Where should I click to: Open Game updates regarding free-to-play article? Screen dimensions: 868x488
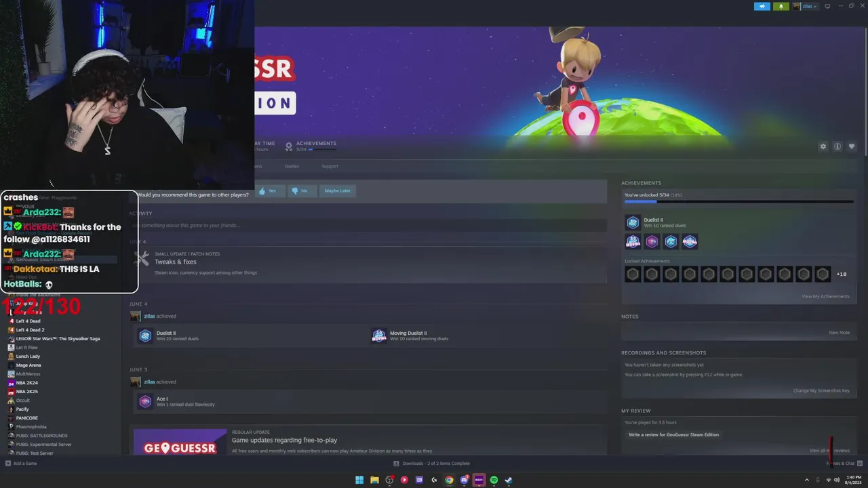pyautogui.click(x=284, y=441)
